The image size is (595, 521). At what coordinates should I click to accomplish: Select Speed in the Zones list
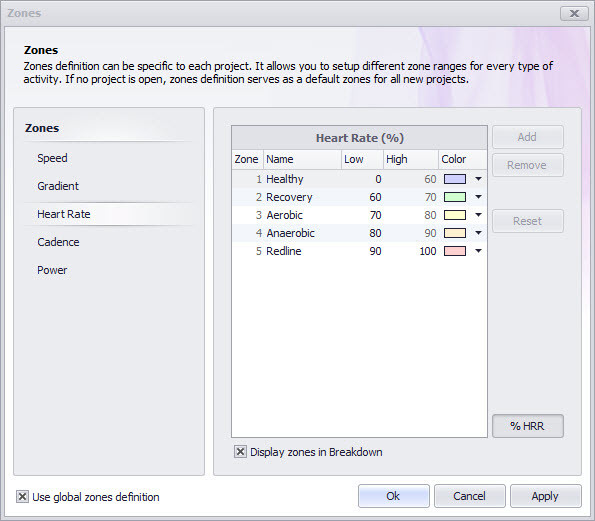52,158
